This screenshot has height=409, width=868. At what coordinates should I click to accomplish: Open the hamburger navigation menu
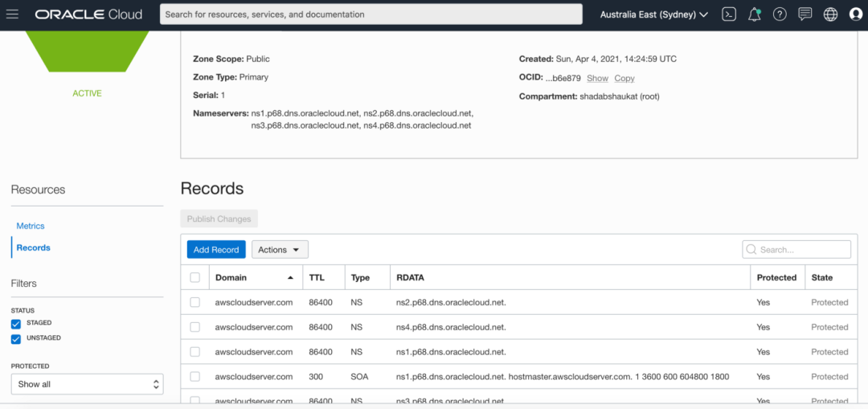click(x=12, y=14)
